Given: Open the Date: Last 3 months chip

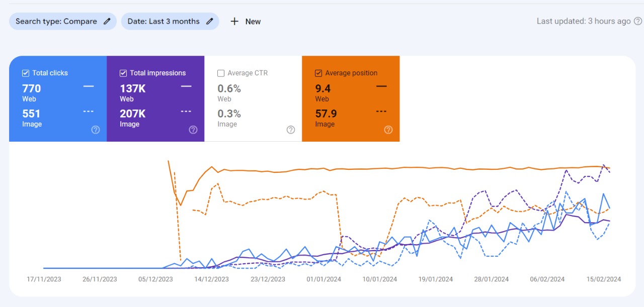Looking at the screenshot, I should click(x=164, y=21).
